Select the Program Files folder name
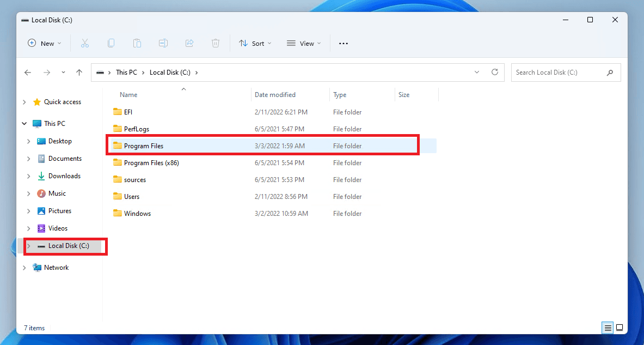Image resolution: width=644 pixels, height=345 pixels. (x=144, y=146)
